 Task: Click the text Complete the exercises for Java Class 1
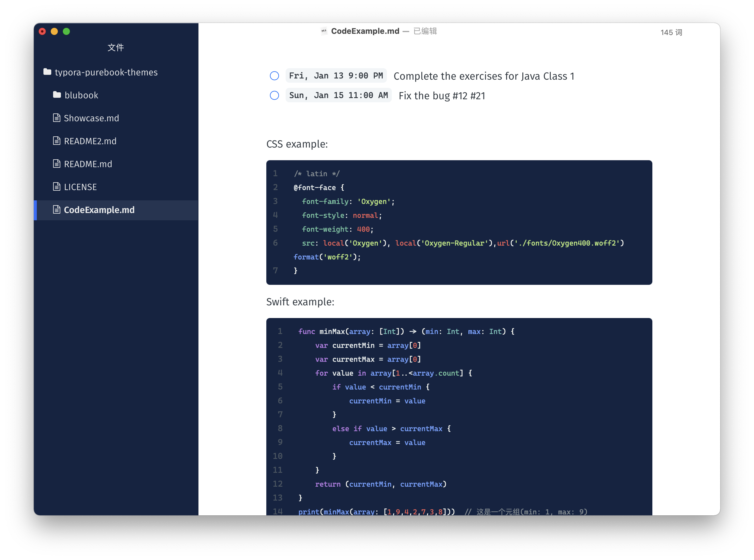[484, 76]
